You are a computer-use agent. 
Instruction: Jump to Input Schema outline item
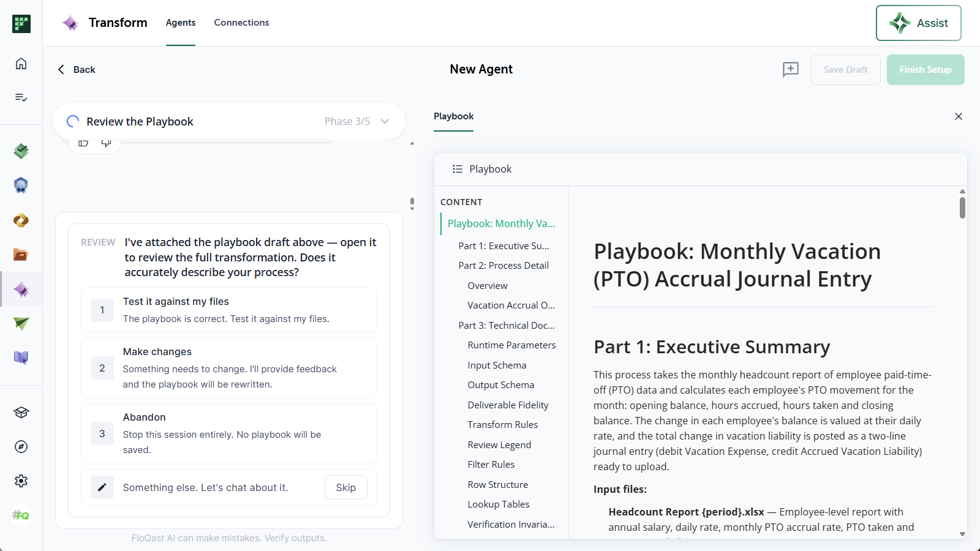497,365
